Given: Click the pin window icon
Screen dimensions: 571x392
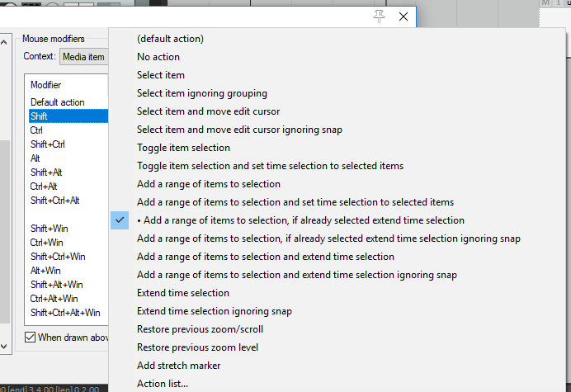Looking at the screenshot, I should (x=379, y=16).
